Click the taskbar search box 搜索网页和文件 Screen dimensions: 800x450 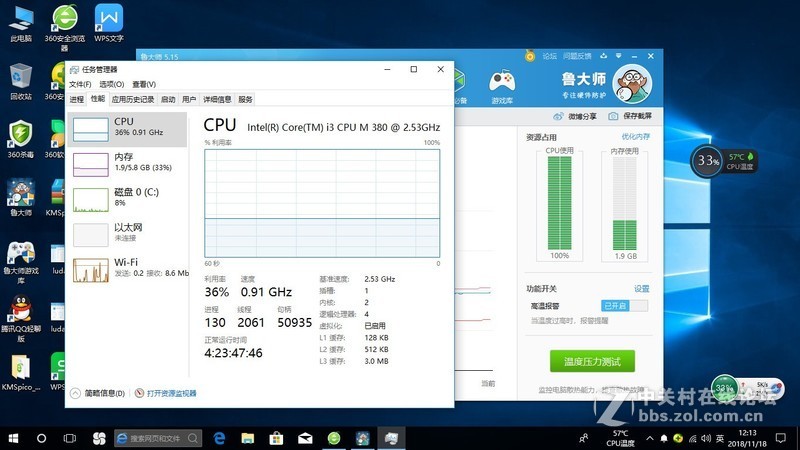click(158, 438)
